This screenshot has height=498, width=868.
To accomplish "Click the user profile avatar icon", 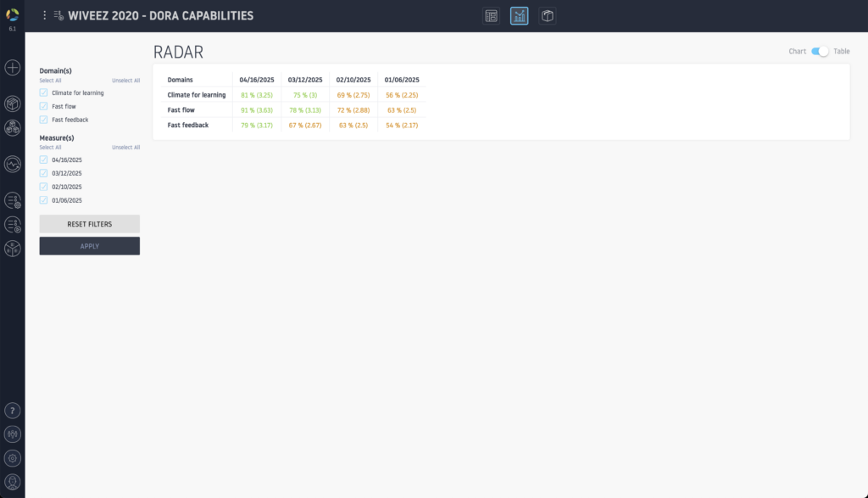I will [x=12, y=482].
